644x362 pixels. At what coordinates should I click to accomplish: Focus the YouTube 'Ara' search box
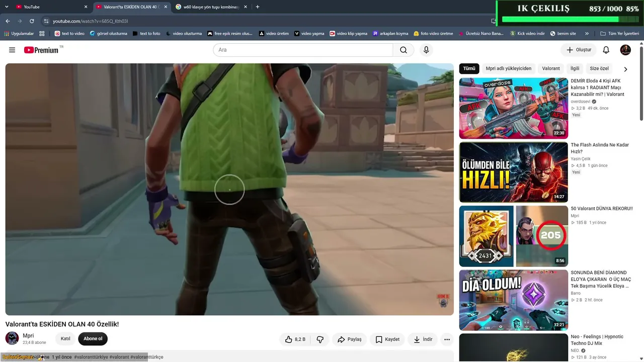(x=303, y=50)
